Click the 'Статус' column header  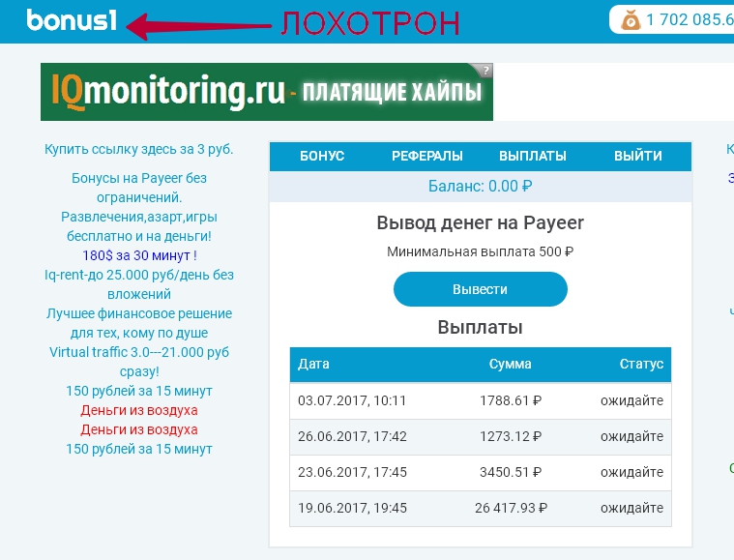coord(641,365)
